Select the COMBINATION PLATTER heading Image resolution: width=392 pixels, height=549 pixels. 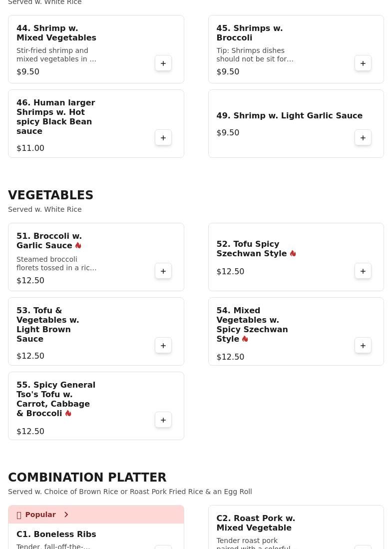pos(87,478)
